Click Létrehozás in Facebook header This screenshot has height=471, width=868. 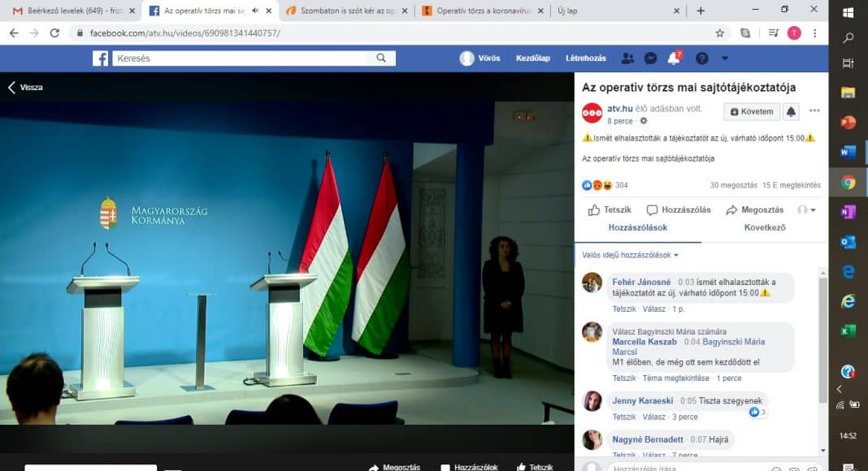pyautogui.click(x=586, y=58)
